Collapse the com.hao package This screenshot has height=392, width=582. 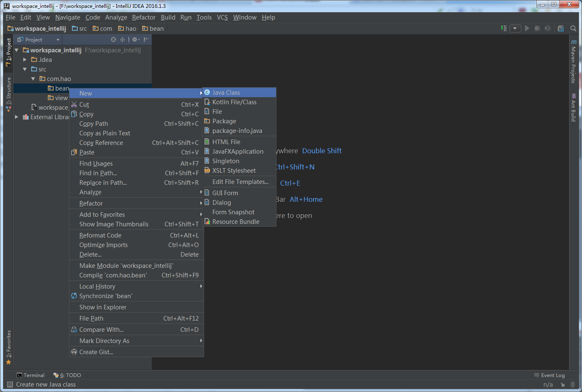33,79
